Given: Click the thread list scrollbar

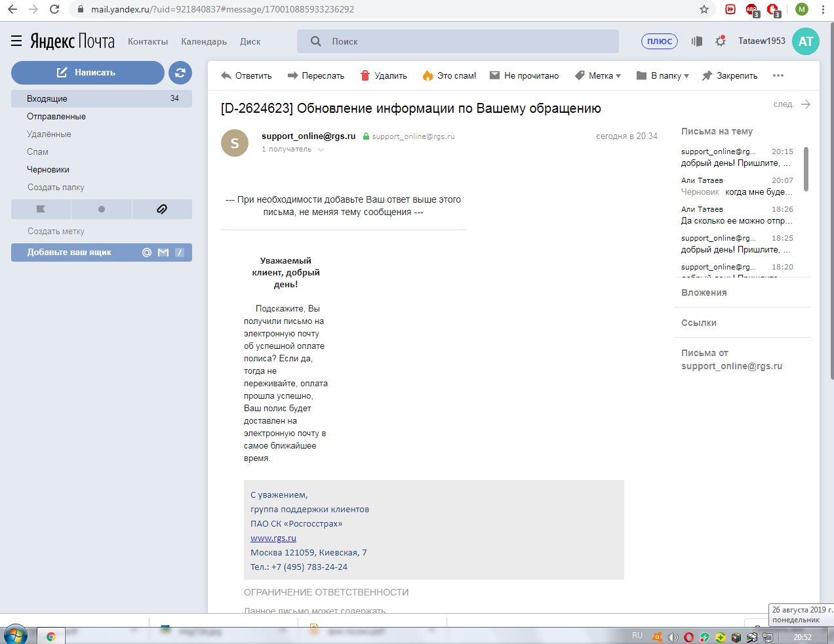Looking at the screenshot, I should point(806,169).
